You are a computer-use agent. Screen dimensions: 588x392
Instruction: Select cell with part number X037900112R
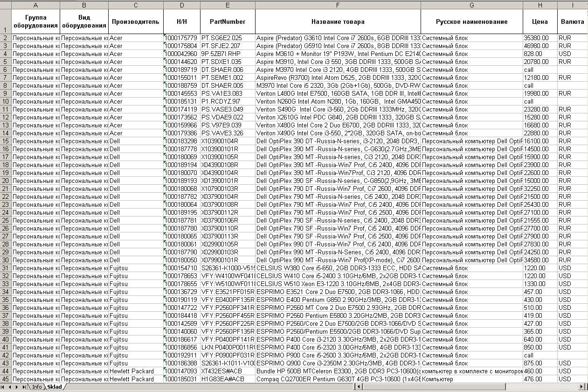(x=228, y=212)
